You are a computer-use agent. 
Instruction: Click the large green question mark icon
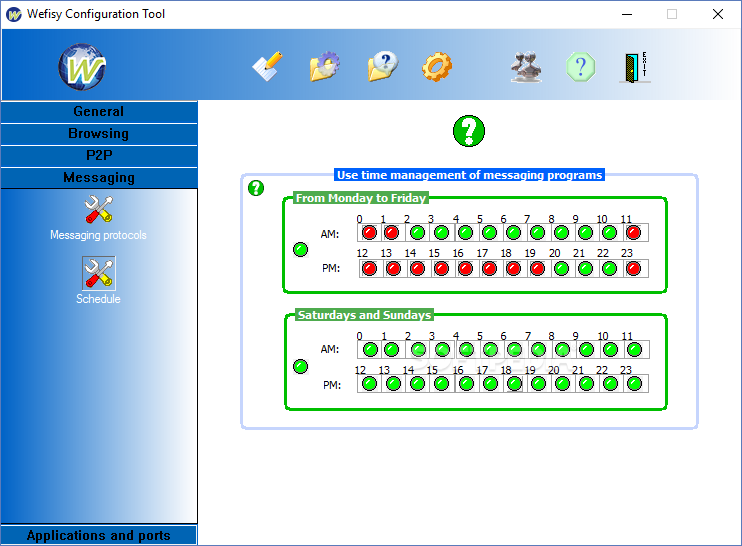pyautogui.click(x=469, y=131)
